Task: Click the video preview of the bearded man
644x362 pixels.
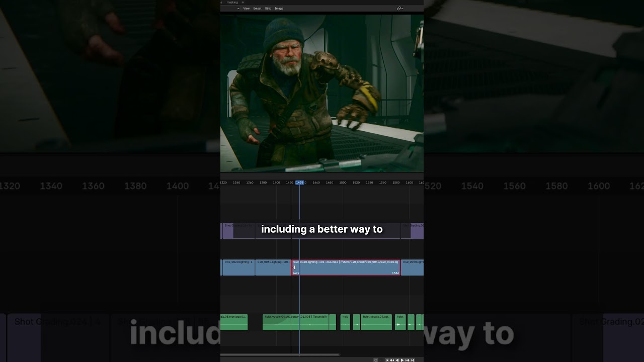Action: (x=322, y=93)
